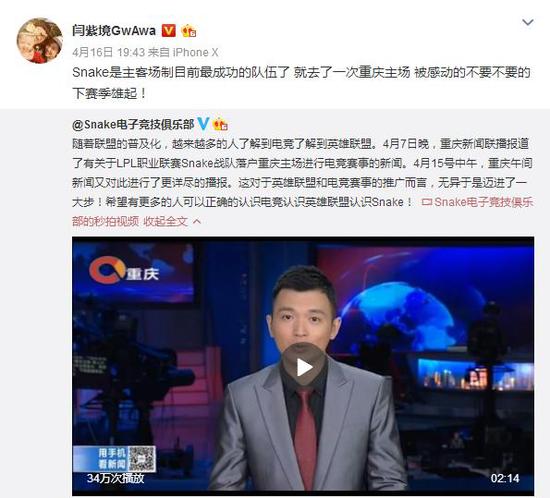Click the 34万次播放 view count
This screenshot has height=498, width=550.
pyautogui.click(x=115, y=478)
